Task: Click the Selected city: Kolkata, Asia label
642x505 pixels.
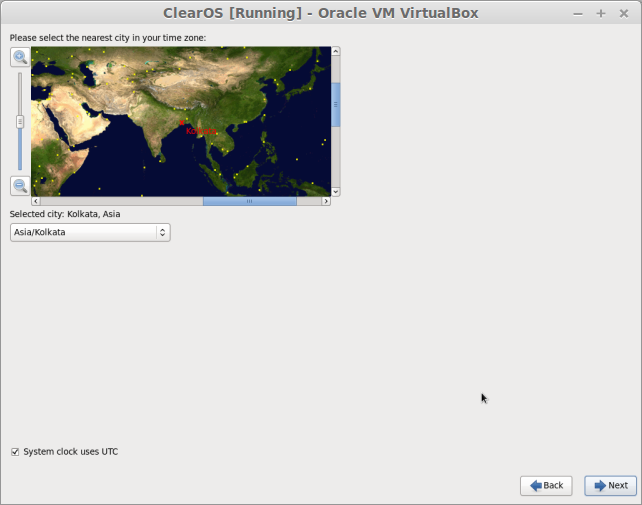Action: tap(65, 214)
